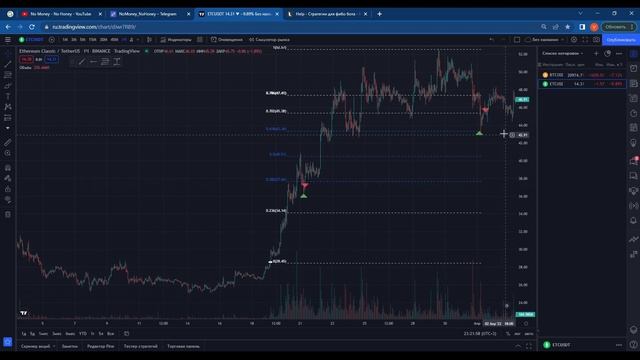Launch the Симулятор рынка replay
Image resolution: width=640 pixels, height=360 pixels.
point(269,40)
